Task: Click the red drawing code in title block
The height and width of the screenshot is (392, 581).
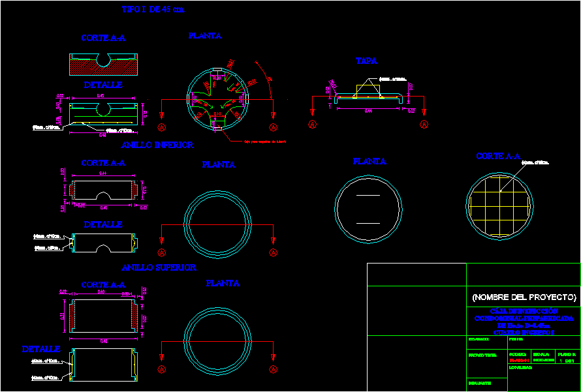Action: click(x=518, y=360)
